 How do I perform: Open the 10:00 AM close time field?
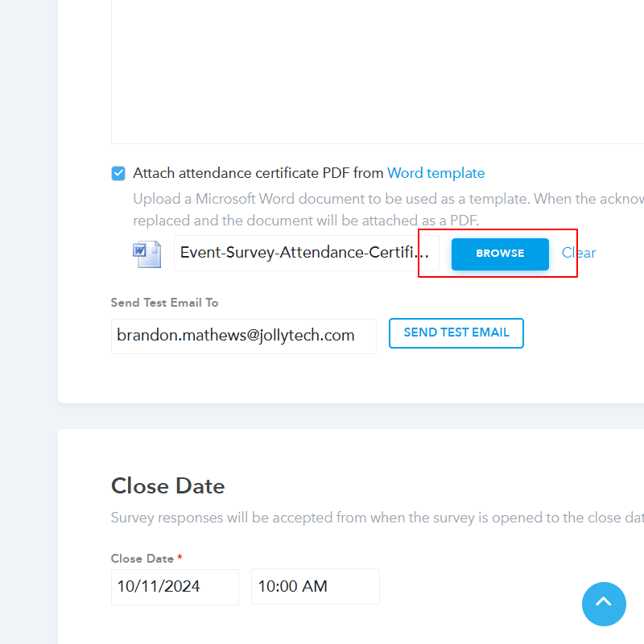[315, 587]
